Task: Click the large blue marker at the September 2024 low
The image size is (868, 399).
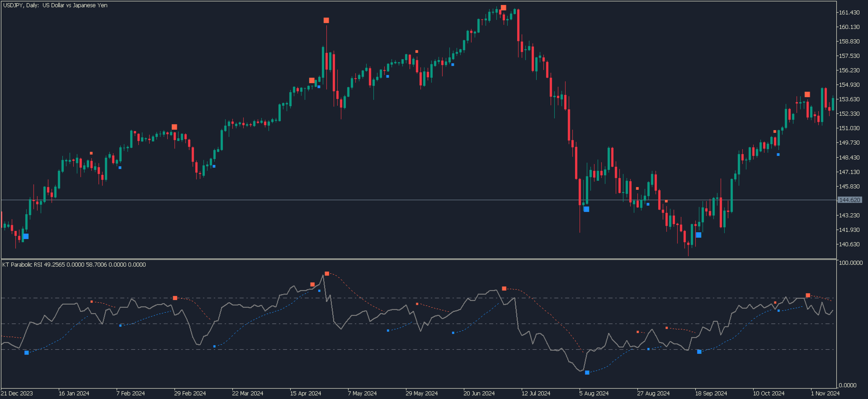Action: 698,235
